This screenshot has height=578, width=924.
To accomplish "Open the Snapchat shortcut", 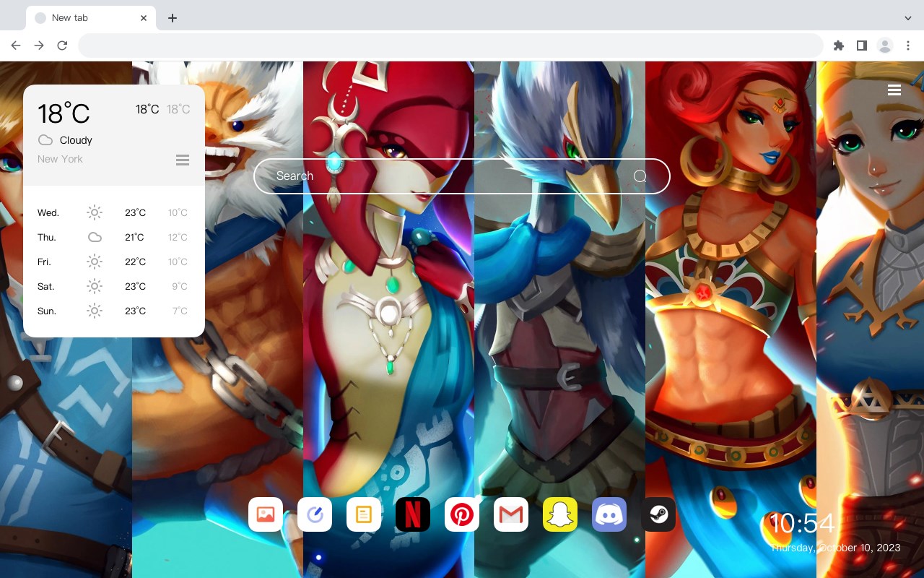I will 560,514.
